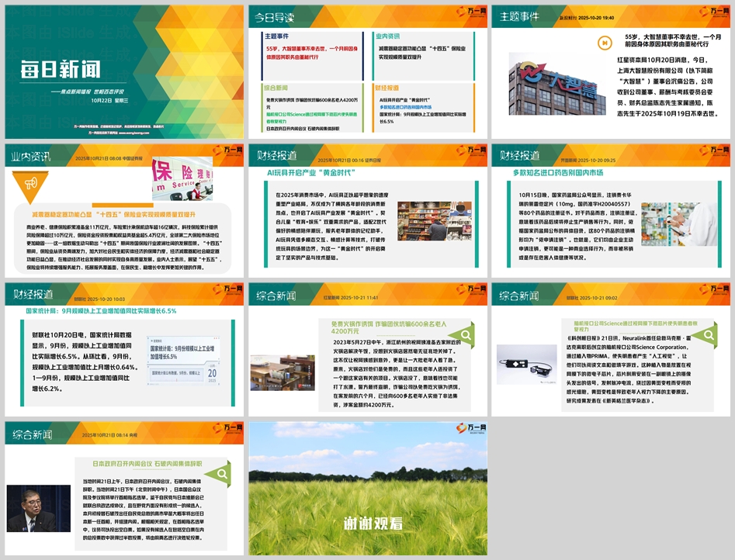Click the portrait photo on 日本政府 slide

37,508
